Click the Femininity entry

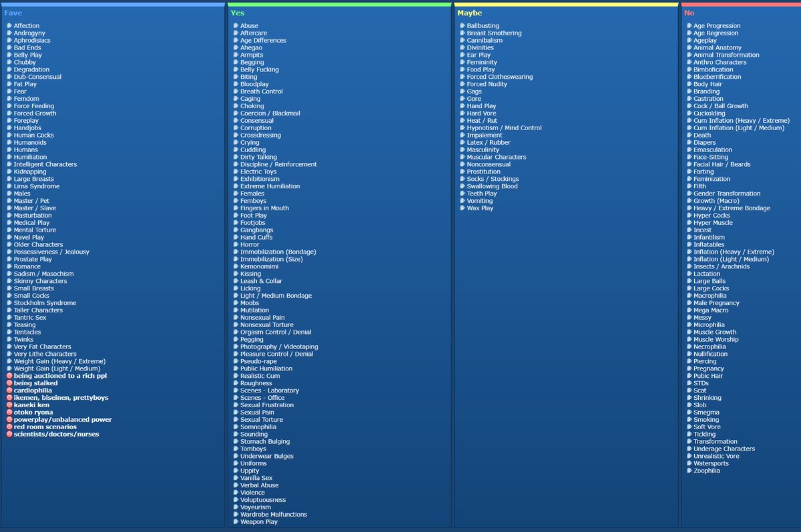coord(482,62)
